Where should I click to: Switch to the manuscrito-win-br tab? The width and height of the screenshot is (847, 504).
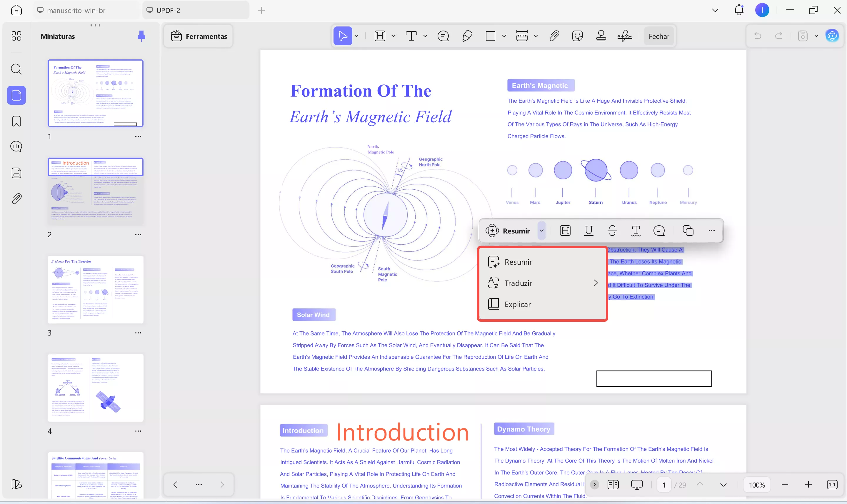pos(76,11)
